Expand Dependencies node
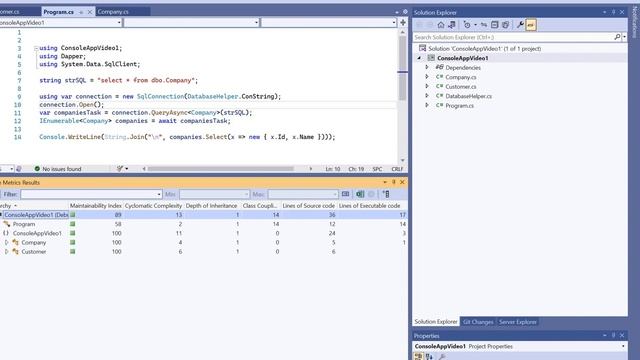Screen dimensions: 640x360 [427, 67]
